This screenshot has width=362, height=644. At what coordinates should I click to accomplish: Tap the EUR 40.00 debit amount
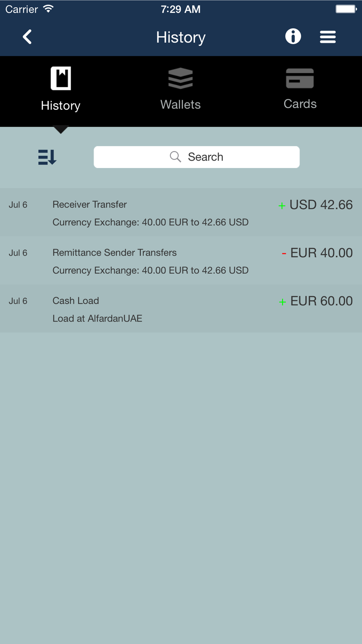pyautogui.click(x=321, y=253)
